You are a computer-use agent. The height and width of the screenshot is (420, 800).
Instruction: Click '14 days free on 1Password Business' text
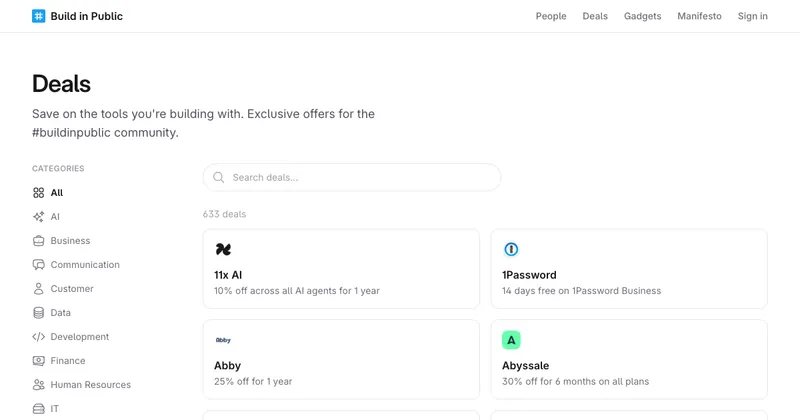[582, 291]
